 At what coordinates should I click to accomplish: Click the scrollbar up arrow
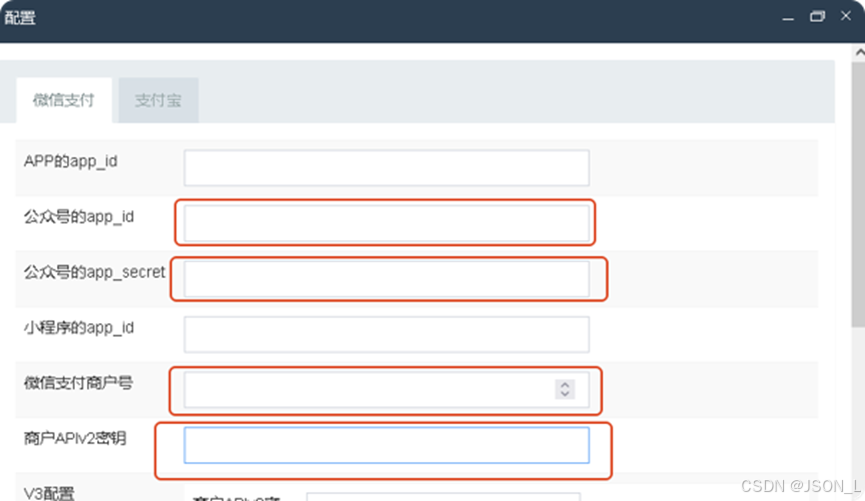(859, 52)
